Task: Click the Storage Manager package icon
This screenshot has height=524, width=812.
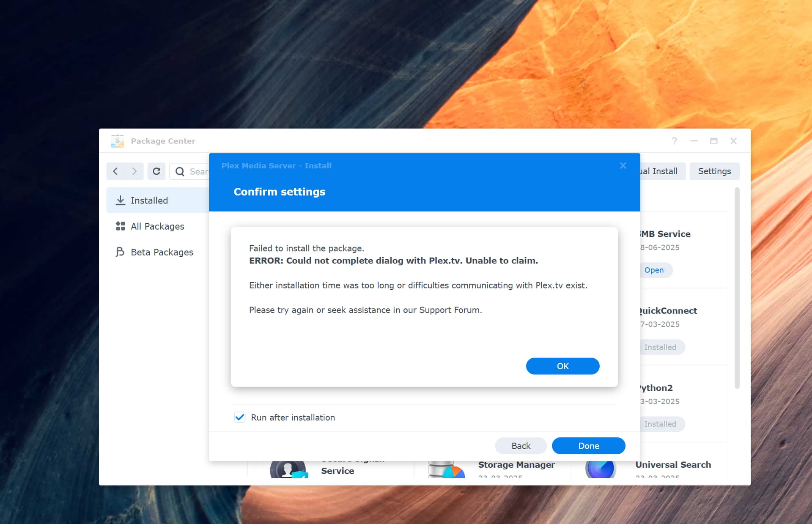Action: (x=446, y=469)
